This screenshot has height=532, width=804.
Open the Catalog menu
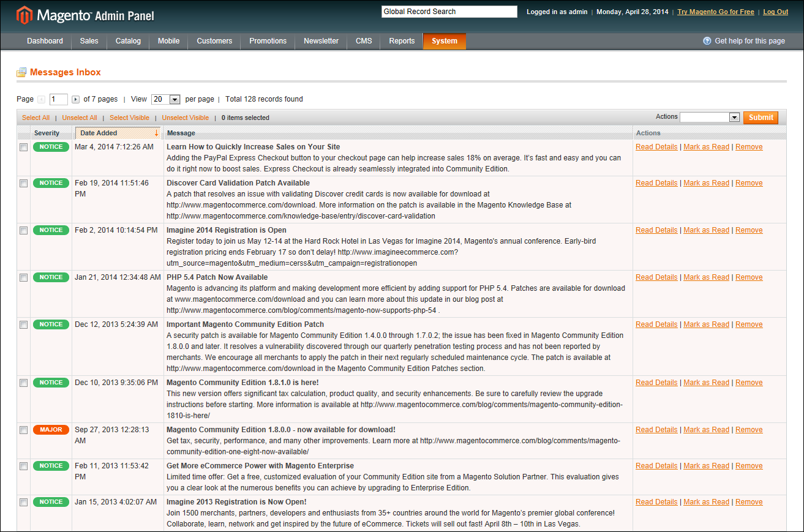(128, 41)
